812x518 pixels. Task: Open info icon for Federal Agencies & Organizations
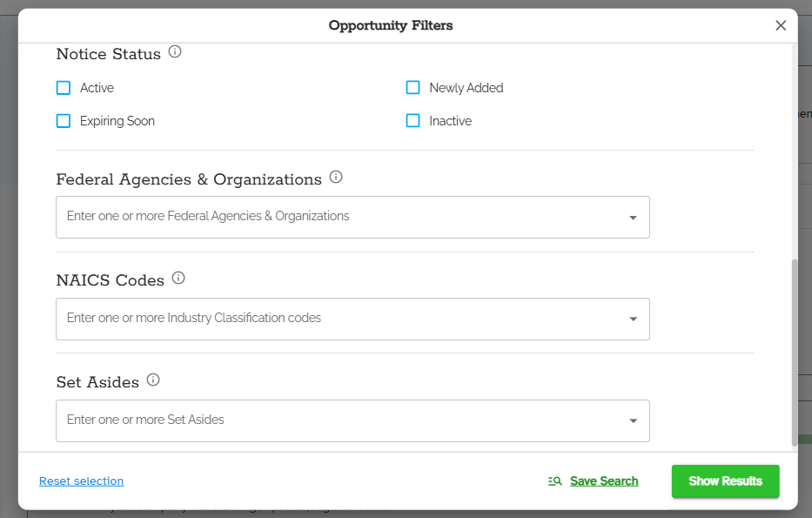coord(336,177)
